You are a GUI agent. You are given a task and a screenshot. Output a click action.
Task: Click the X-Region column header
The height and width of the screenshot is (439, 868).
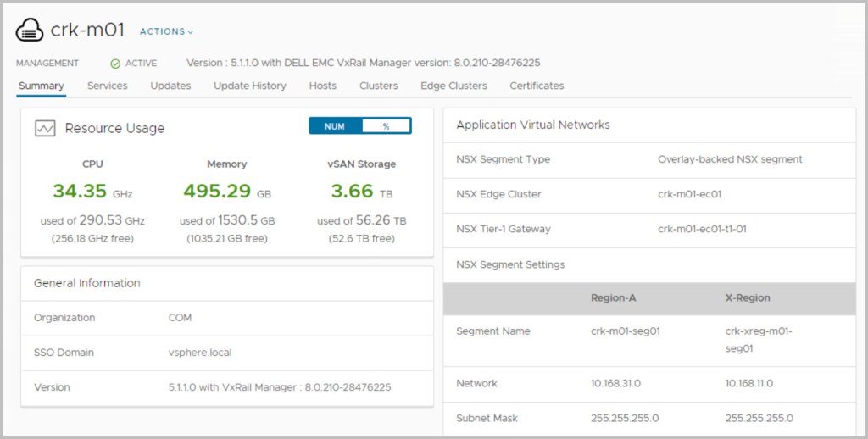748,298
